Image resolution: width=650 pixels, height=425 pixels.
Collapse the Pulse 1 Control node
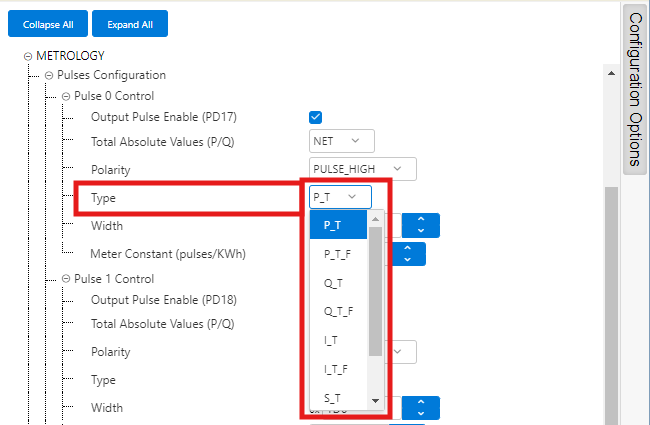[x=66, y=278]
